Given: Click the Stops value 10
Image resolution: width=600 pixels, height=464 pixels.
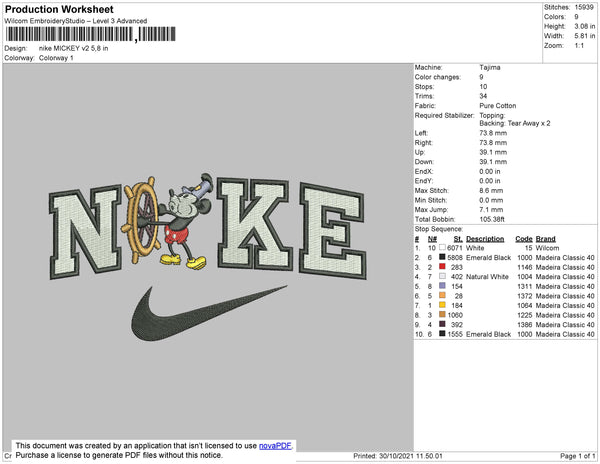Looking at the screenshot, I should pos(483,86).
